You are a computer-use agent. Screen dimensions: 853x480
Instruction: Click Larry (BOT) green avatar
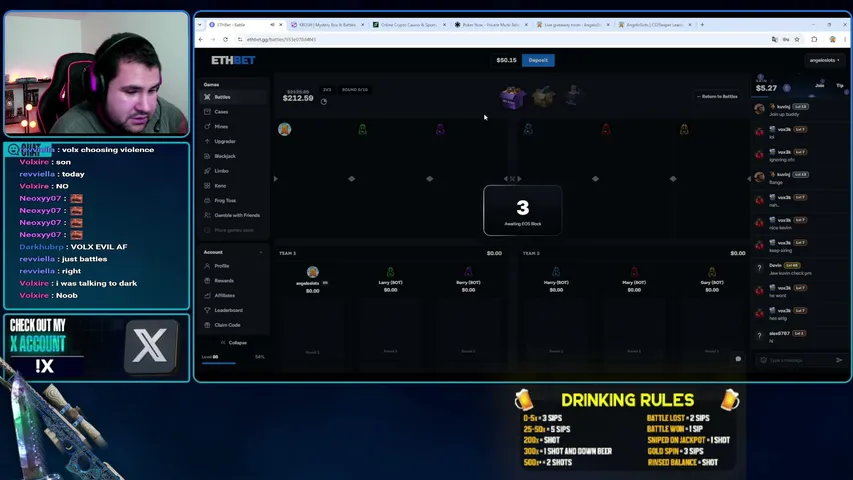390,272
